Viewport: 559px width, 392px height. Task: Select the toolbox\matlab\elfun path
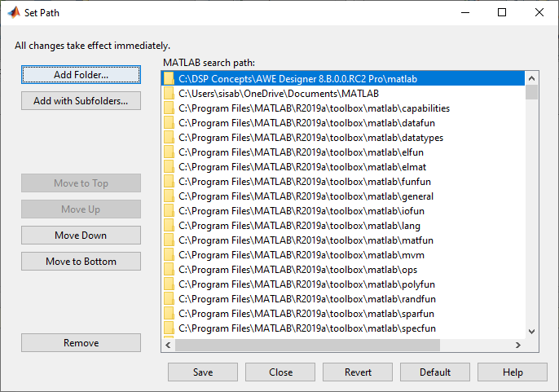(x=344, y=152)
